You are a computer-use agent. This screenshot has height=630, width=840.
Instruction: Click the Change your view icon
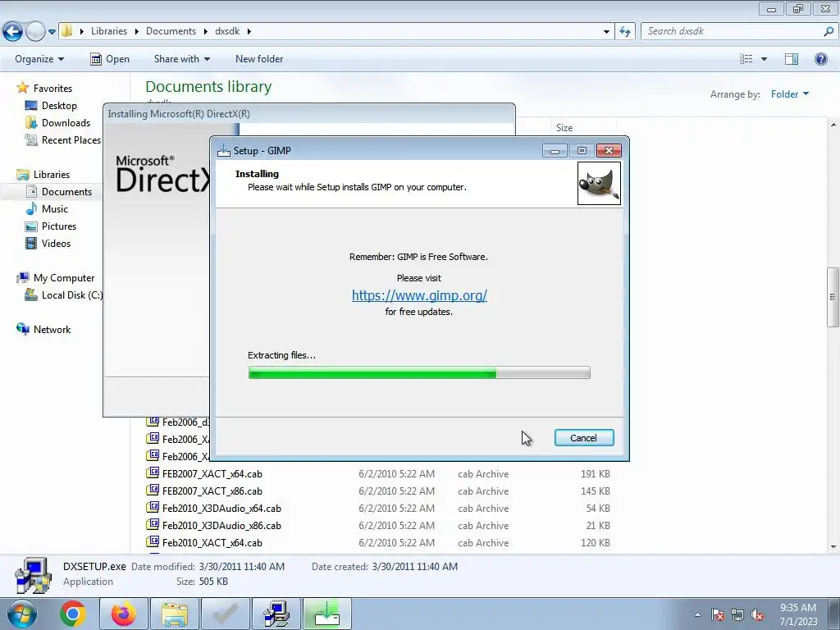click(x=746, y=59)
